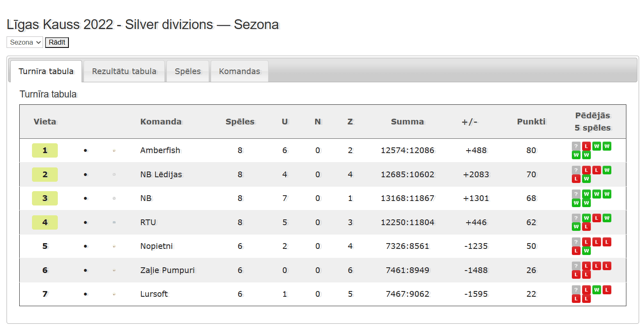Click RTU team logo icon

pos(114,222)
